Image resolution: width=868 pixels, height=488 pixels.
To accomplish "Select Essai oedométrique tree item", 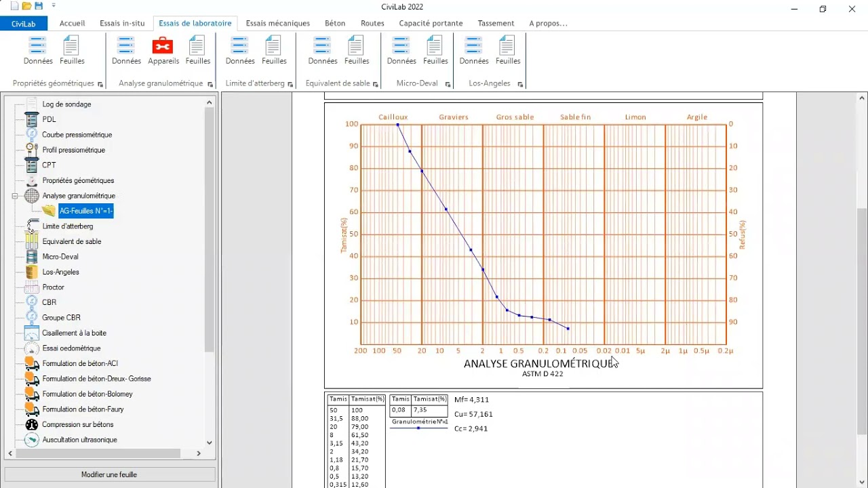I will tap(71, 348).
